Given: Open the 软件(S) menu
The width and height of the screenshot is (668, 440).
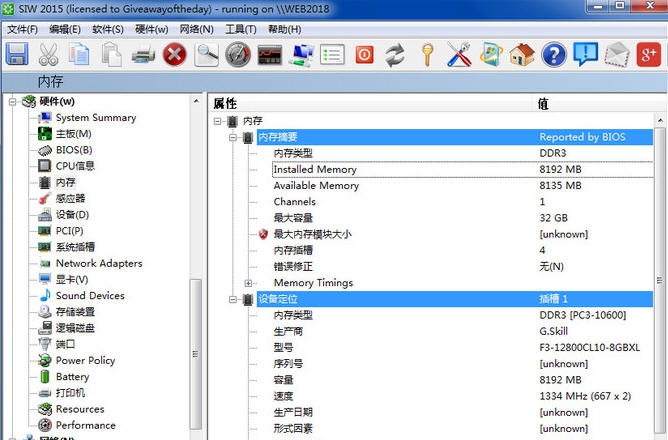Looking at the screenshot, I should coord(108,29).
